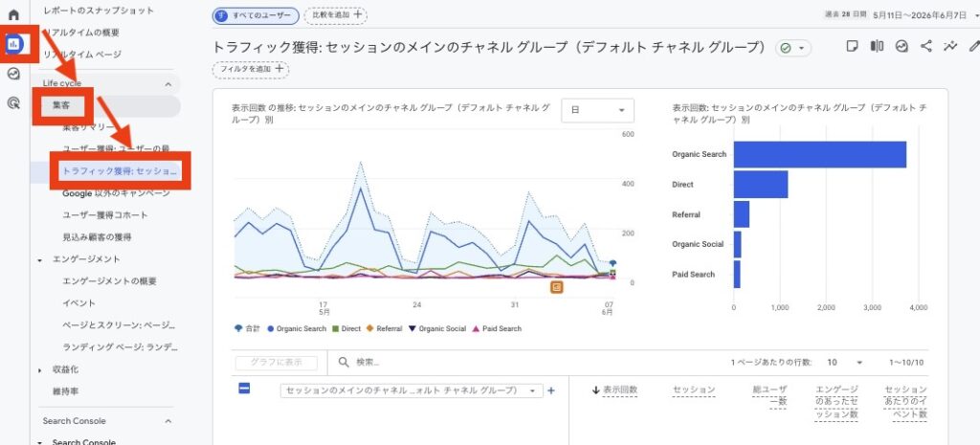The width and height of the screenshot is (980, 445).
Task: Open the セッションのメインのチャネル dimension dropdown
Action: pyautogui.click(x=412, y=390)
